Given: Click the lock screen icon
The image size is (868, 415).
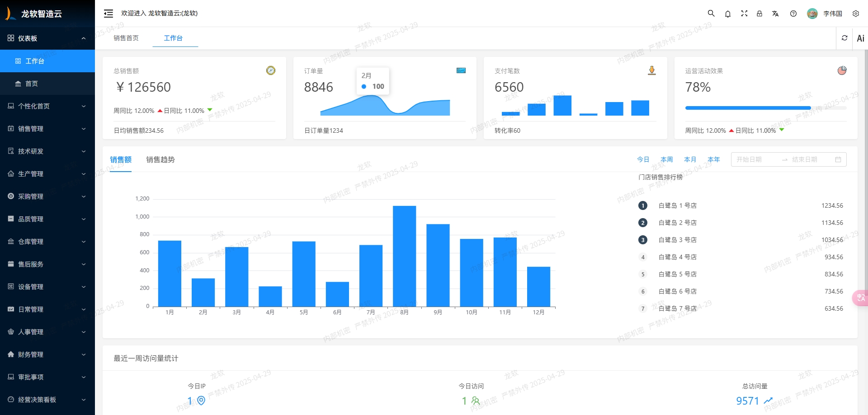Looking at the screenshot, I should tap(759, 14).
